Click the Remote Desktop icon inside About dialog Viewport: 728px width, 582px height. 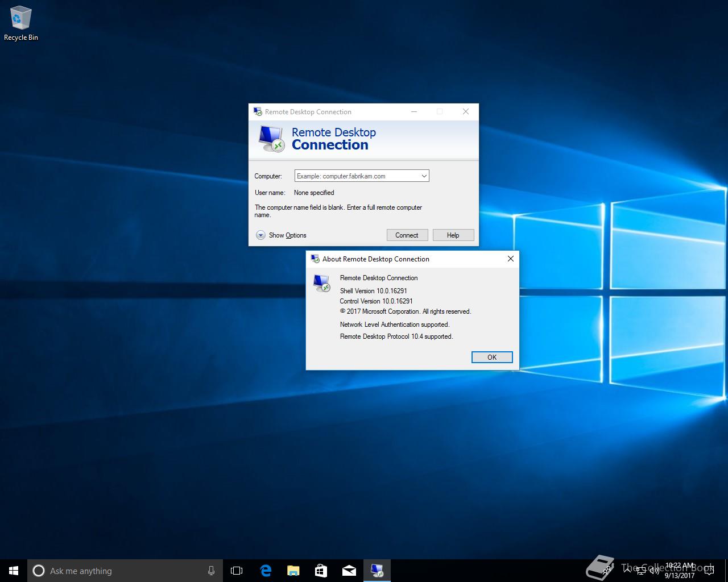(321, 283)
